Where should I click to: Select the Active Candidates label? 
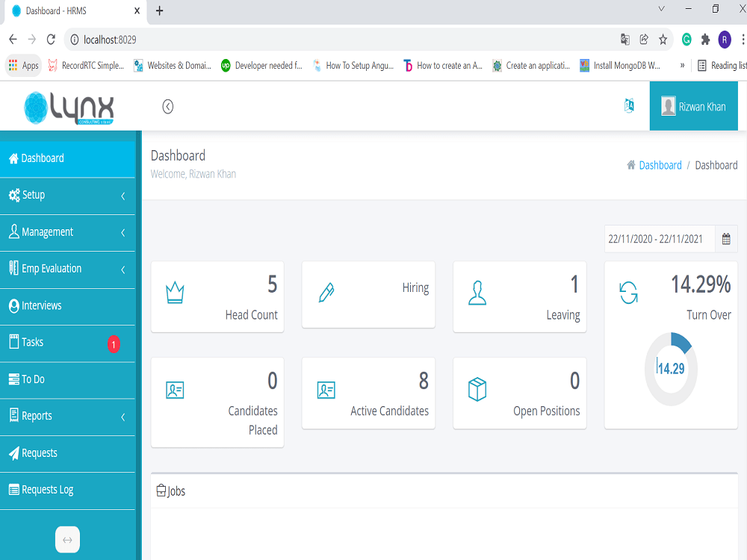(390, 411)
